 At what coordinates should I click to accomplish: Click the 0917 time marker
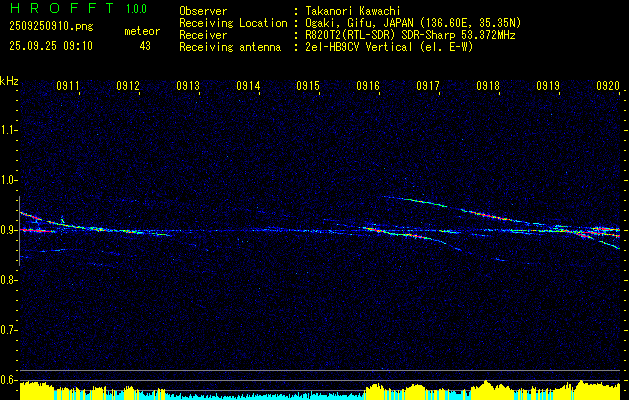428,85
